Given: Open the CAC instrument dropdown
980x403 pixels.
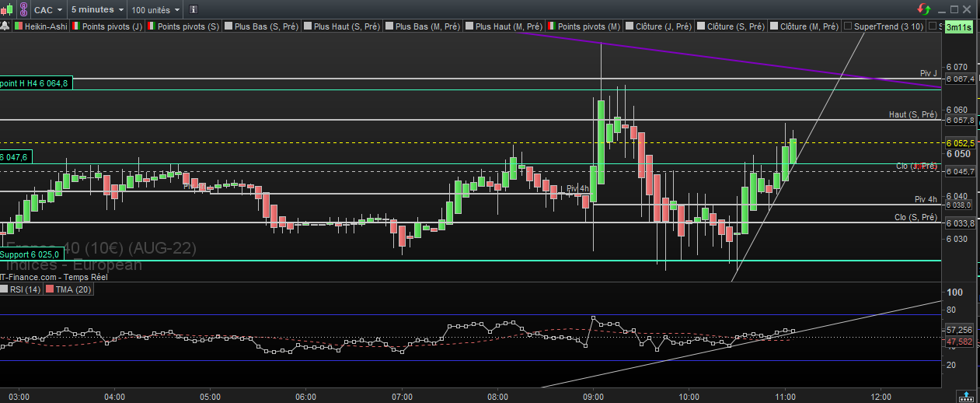Looking at the screenshot, I should [x=48, y=9].
